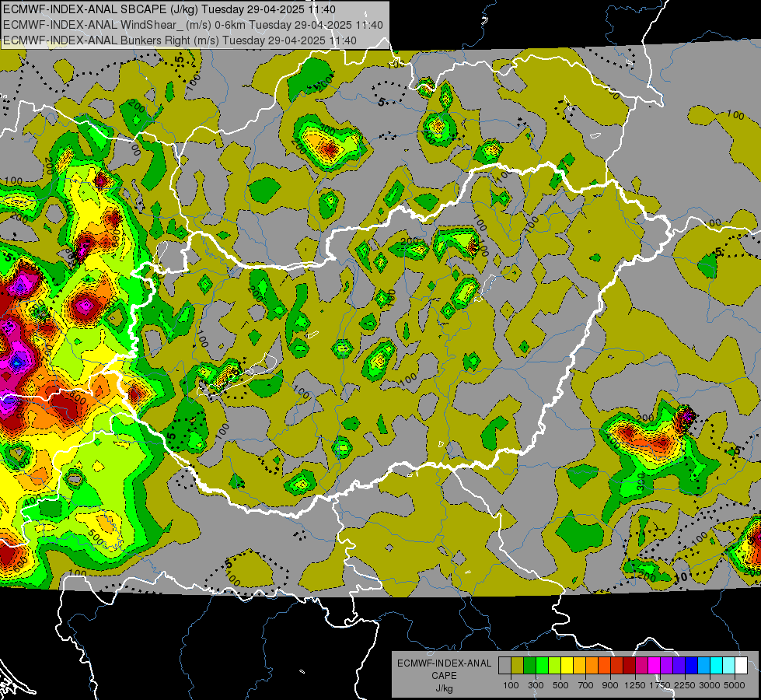The width and height of the screenshot is (761, 700).
Task: Click the lime legend swatch before 500
Action: (x=554, y=665)
